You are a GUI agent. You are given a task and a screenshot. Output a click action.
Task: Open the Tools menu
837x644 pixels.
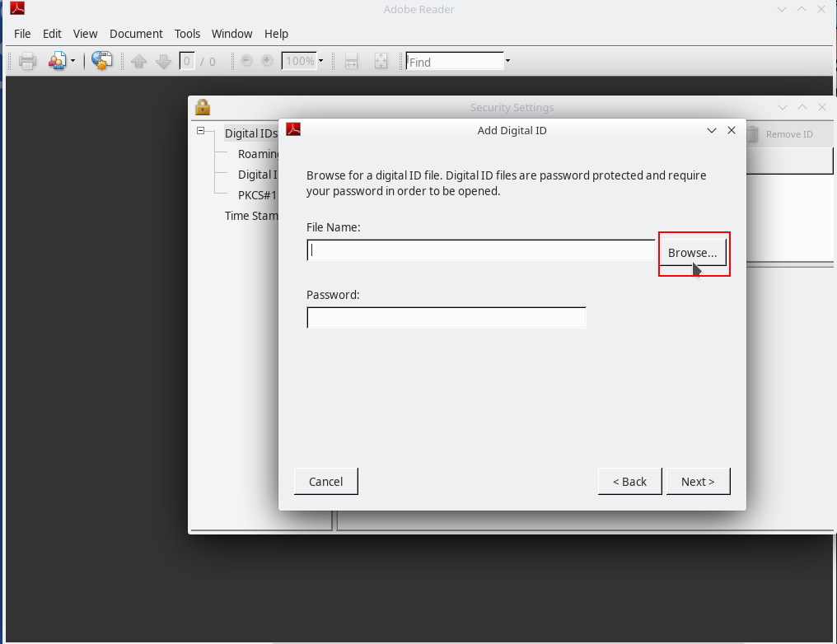pos(187,34)
